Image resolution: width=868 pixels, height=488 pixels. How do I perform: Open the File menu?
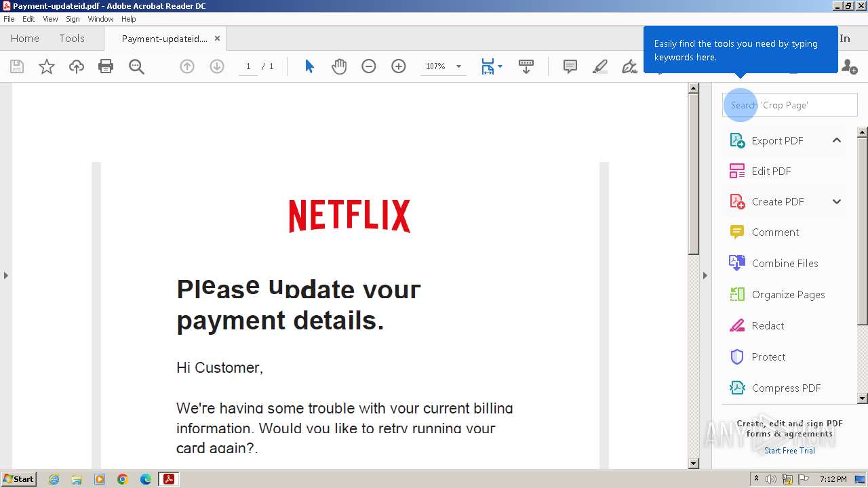tap(9, 19)
